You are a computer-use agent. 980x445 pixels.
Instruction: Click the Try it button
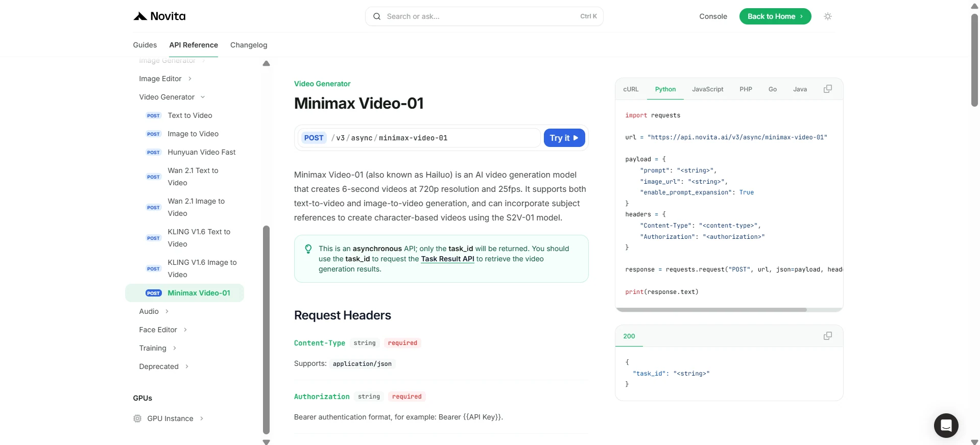click(x=564, y=138)
